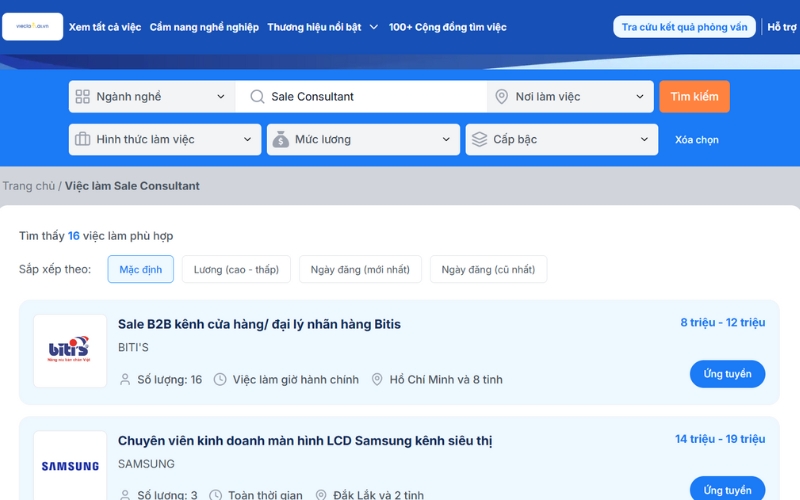
Task: Click the location pin in Nơi làm việc
Action: pos(502,96)
